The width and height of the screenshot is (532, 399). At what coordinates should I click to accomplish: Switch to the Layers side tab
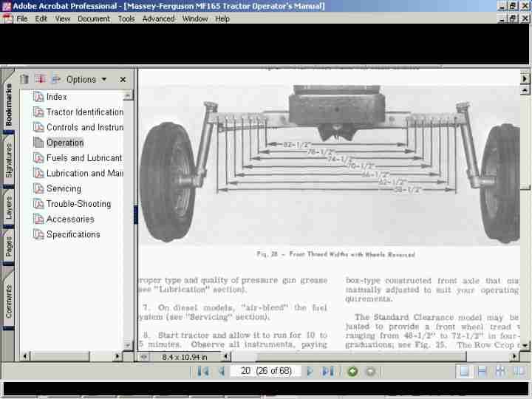[x=8, y=208]
